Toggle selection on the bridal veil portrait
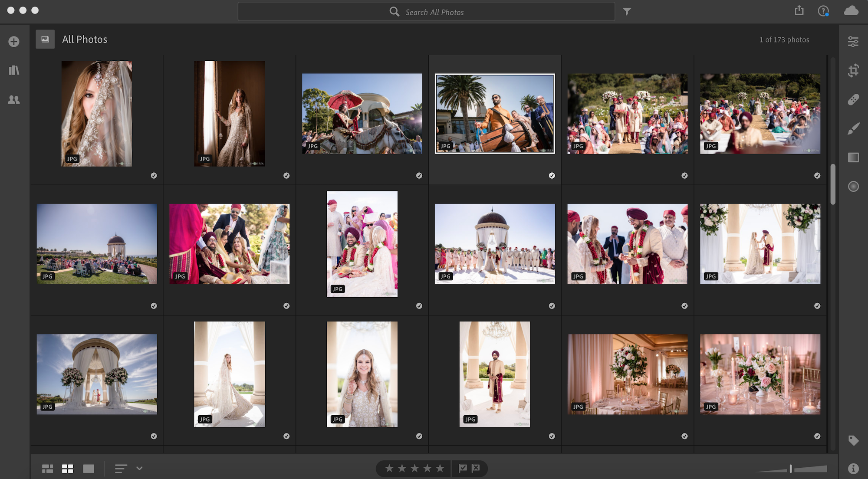 (x=153, y=176)
